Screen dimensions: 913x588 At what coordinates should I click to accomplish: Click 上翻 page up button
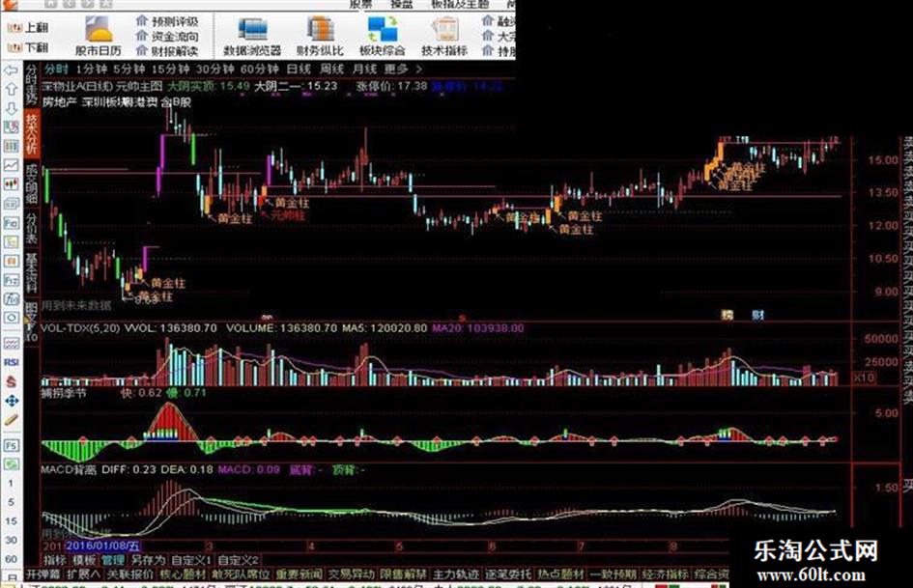[x=28, y=27]
